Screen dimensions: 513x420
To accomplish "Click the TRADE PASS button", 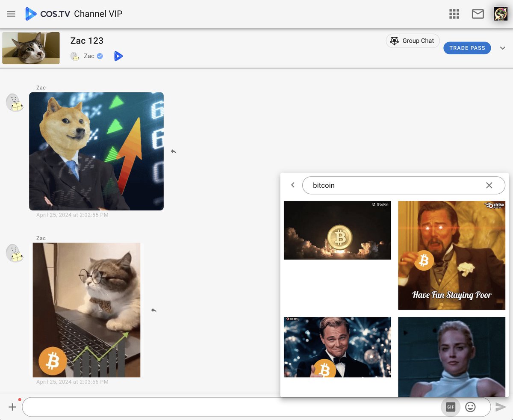I will (x=467, y=48).
